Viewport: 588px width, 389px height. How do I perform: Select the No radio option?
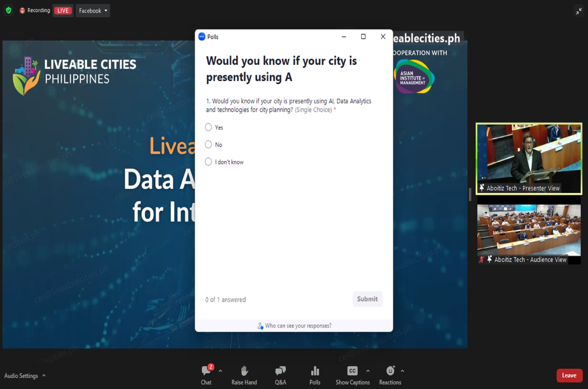pos(208,144)
